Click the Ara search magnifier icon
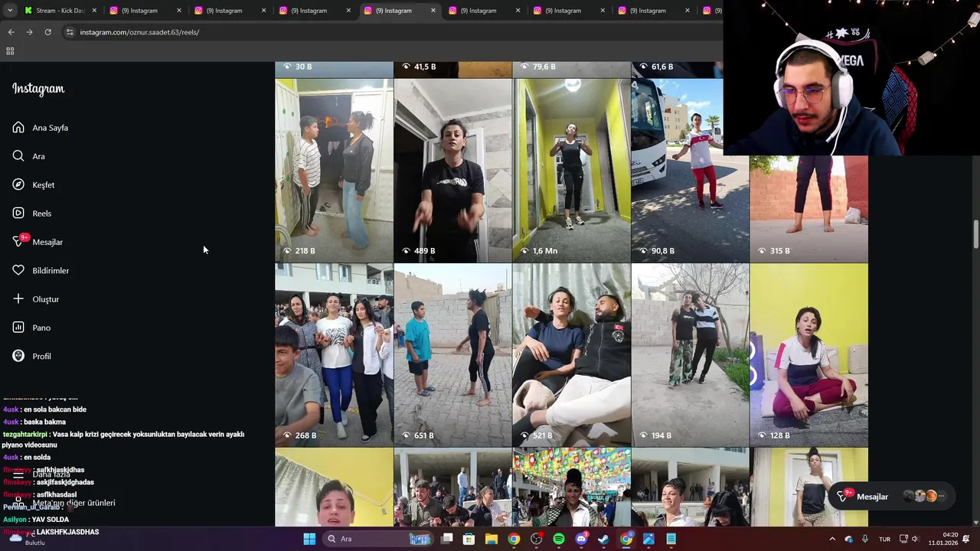This screenshot has height=551, width=980. pos(18,156)
